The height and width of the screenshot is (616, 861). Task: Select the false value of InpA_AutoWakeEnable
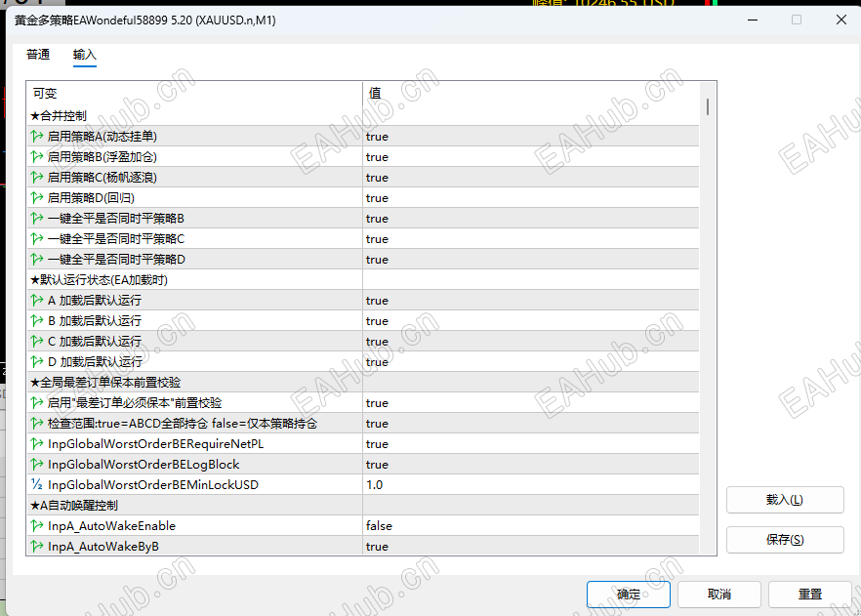click(x=379, y=526)
